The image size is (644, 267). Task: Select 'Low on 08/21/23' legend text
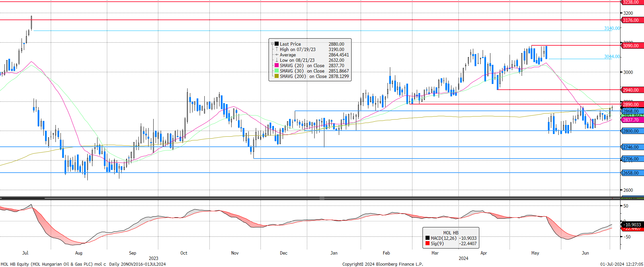(x=297, y=60)
